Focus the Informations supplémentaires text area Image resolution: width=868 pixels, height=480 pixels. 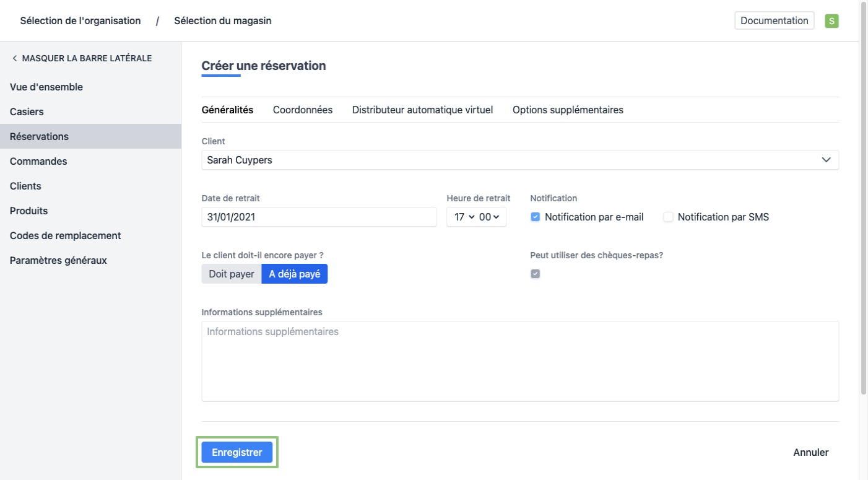519,360
